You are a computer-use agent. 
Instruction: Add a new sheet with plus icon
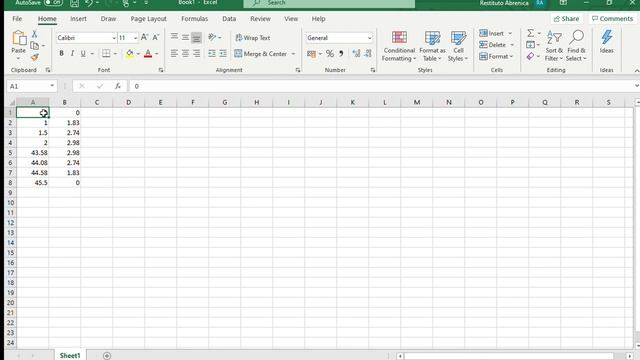[x=107, y=356]
